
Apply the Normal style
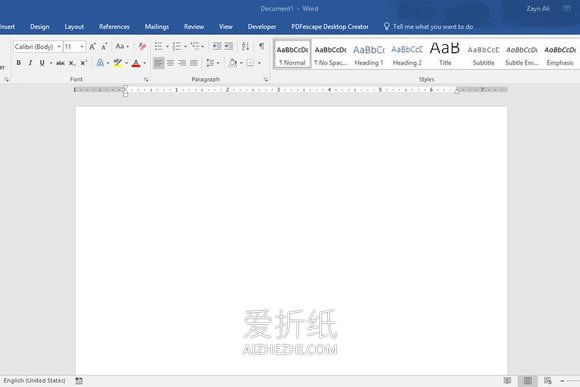[x=292, y=54]
